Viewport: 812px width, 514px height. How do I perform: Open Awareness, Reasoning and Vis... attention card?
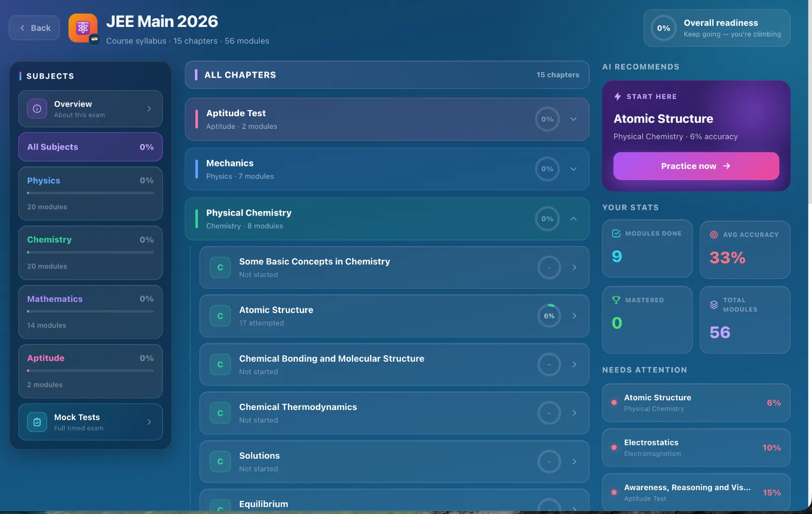point(696,492)
